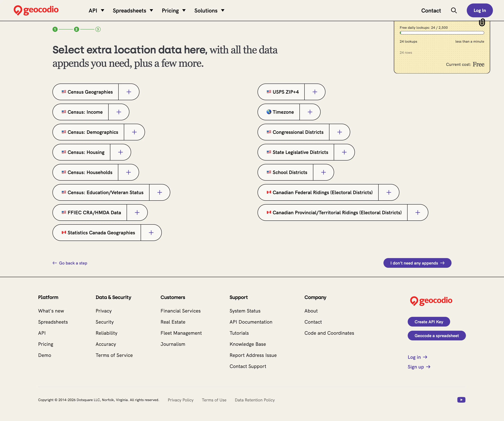This screenshot has height=421, width=504.
Task: Click I don't need any appends
Action: (417, 263)
